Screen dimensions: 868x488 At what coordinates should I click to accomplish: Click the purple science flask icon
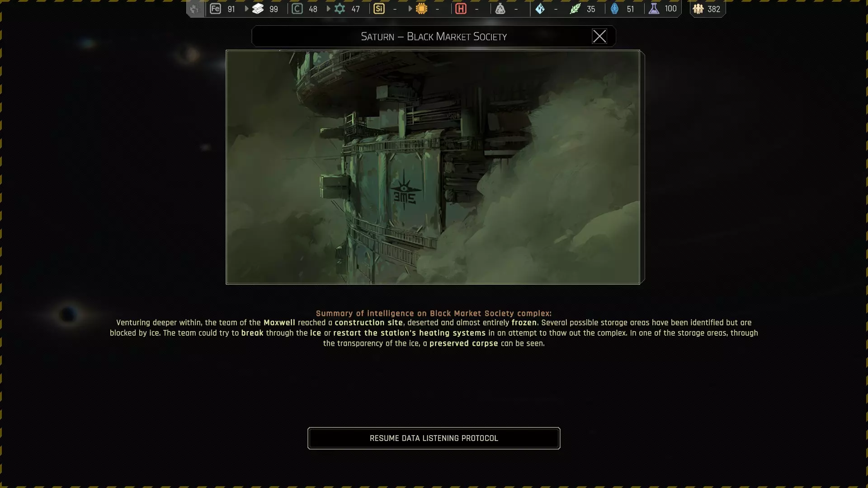click(654, 9)
